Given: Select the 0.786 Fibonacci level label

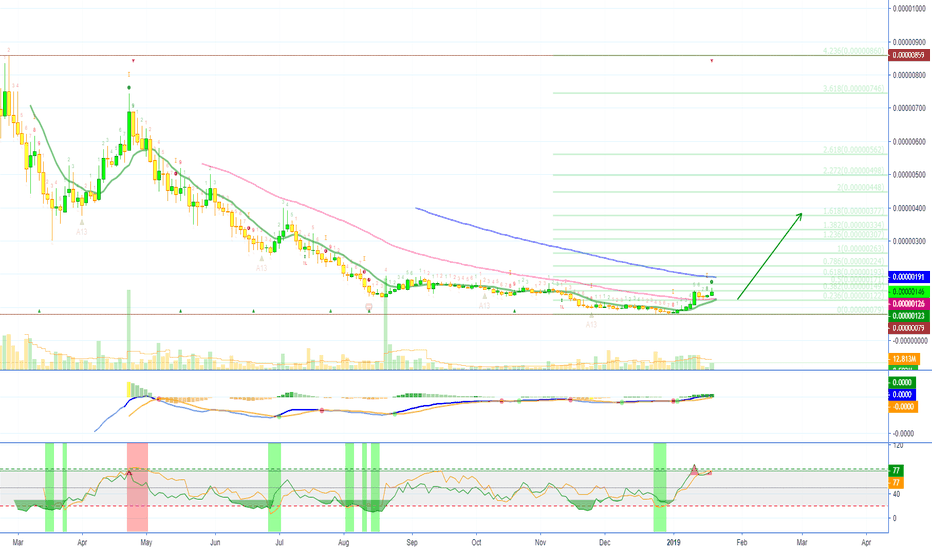Looking at the screenshot, I should (x=854, y=262).
